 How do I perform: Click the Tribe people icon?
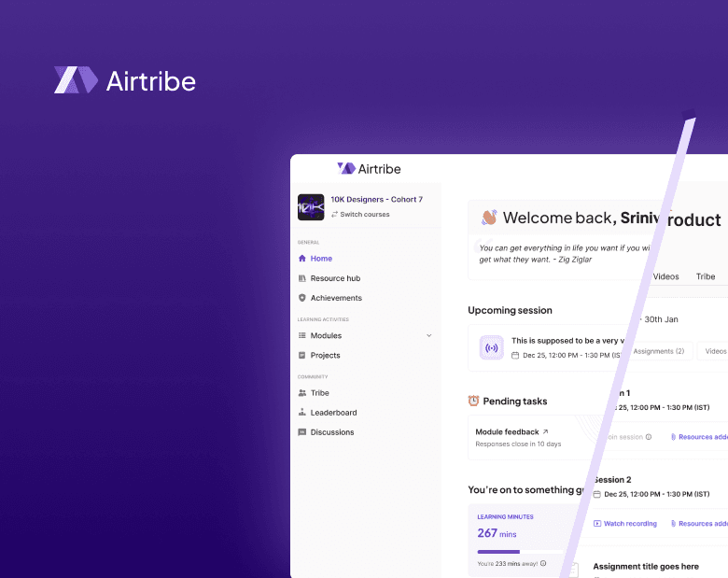(302, 392)
